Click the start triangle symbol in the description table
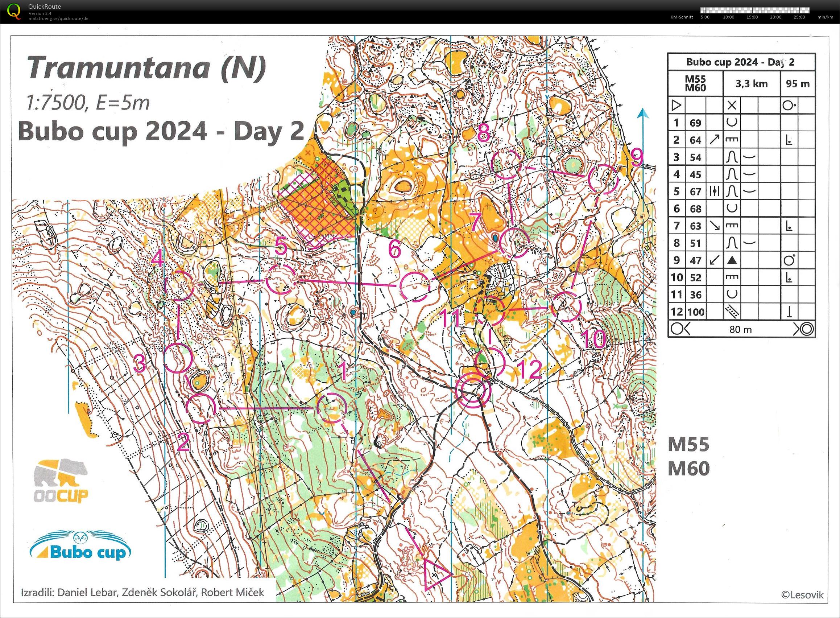Viewport: 840px width, 618px height. click(676, 106)
